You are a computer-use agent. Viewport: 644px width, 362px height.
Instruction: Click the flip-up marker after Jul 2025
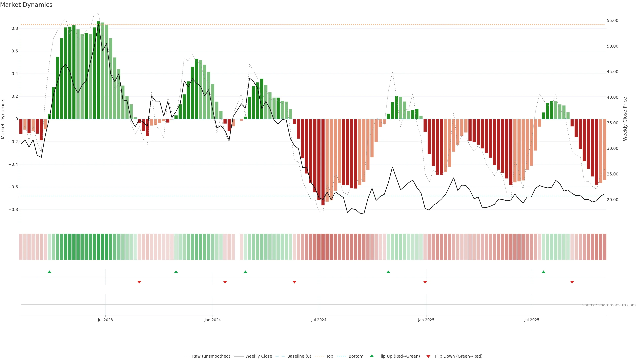point(544,272)
